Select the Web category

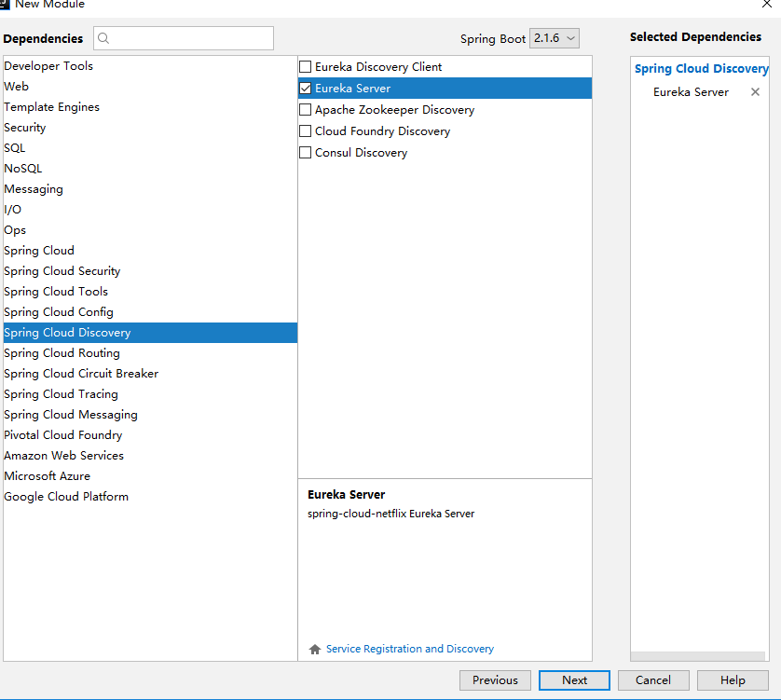point(150,86)
